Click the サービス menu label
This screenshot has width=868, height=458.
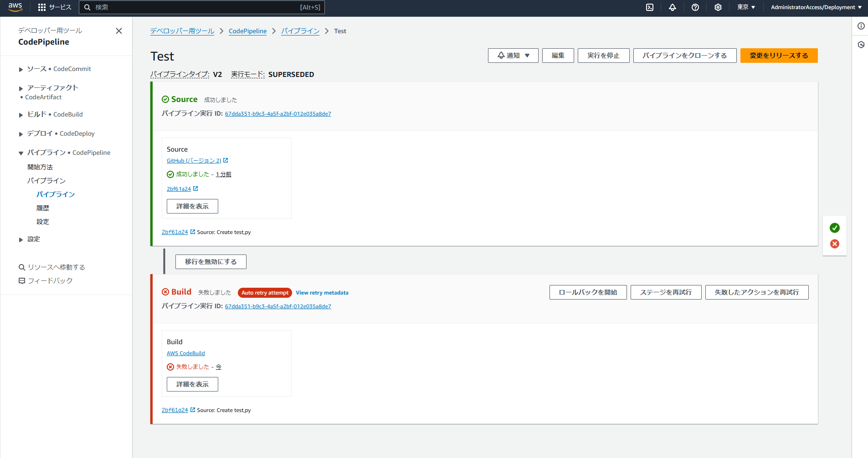(x=60, y=7)
